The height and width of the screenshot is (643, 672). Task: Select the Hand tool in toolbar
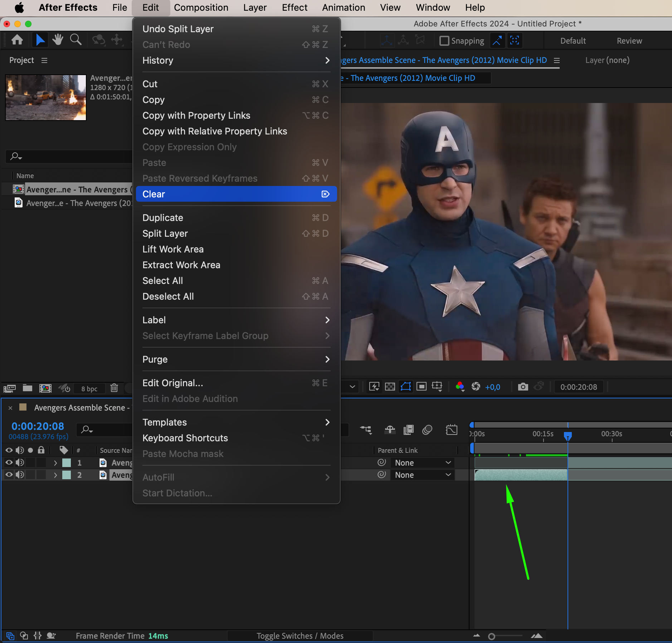point(58,40)
